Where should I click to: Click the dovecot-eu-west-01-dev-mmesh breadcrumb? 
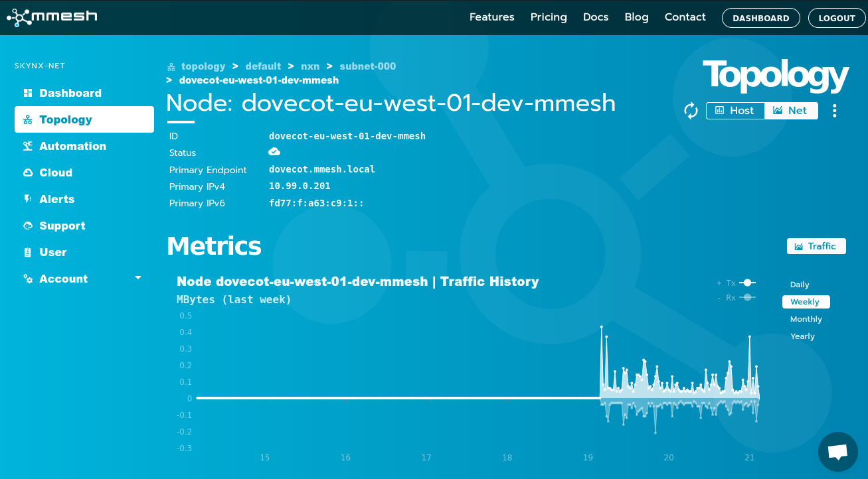click(x=259, y=80)
